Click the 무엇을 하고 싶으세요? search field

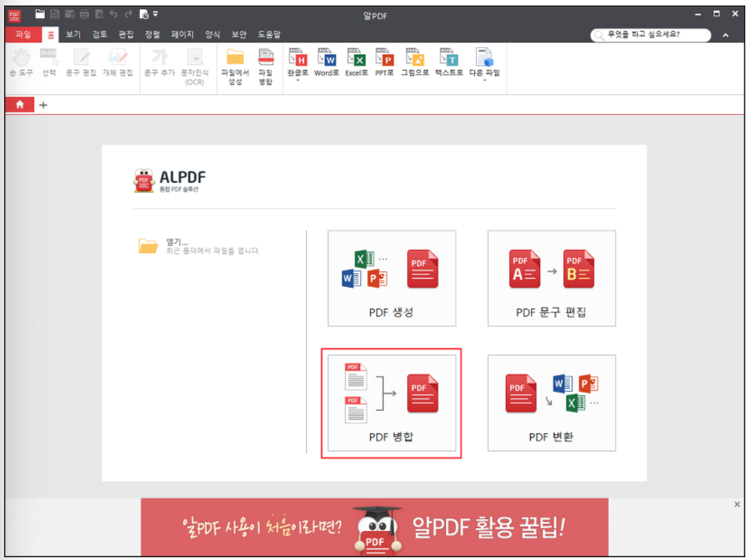point(651,35)
